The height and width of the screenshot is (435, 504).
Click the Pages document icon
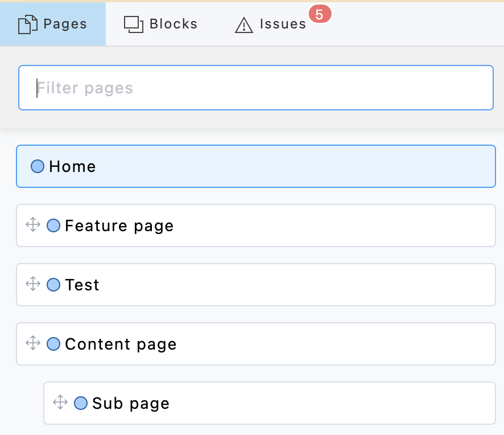point(28,24)
